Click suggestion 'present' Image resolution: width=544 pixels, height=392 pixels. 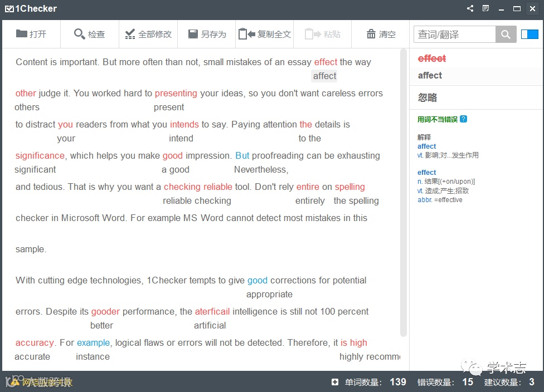pos(169,107)
